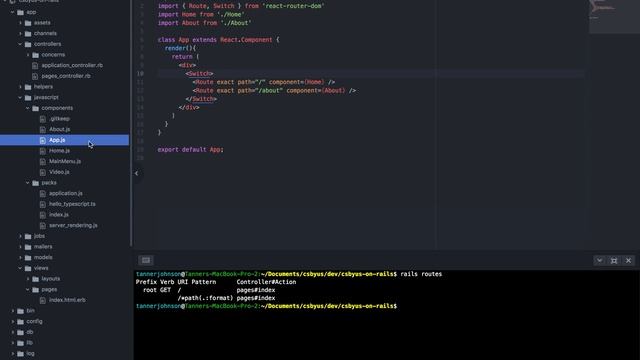Click the channels folder icon
Screen dimensions: 640x360
pos(28,33)
